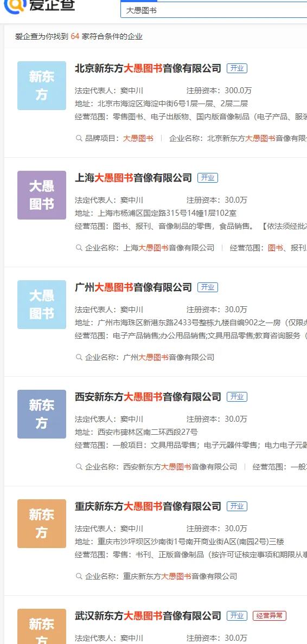
Task: Click the orange 新东方 logo thumbnail for Chongqing company
Action: point(42,523)
